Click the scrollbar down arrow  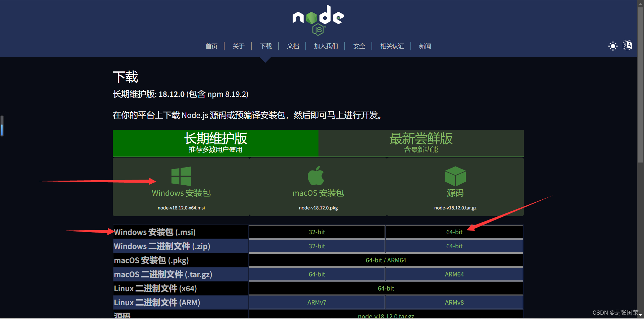coord(640,315)
